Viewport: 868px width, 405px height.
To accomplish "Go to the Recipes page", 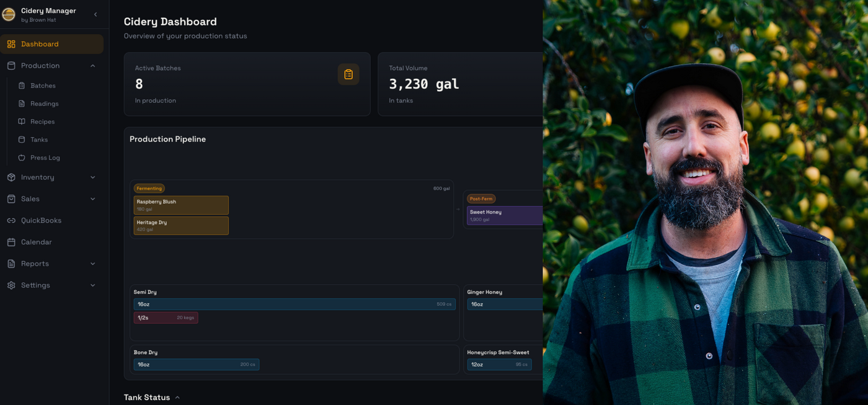I will (x=42, y=122).
